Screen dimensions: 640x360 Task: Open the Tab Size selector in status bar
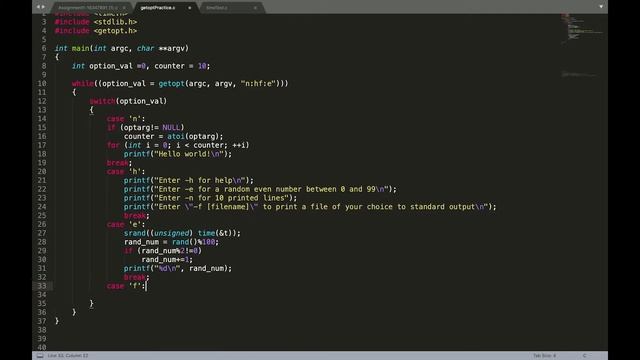(544, 356)
